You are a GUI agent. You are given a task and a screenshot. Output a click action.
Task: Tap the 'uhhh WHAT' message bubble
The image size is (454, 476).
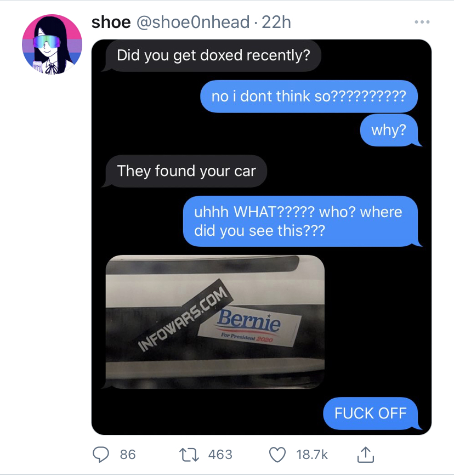[x=300, y=221]
